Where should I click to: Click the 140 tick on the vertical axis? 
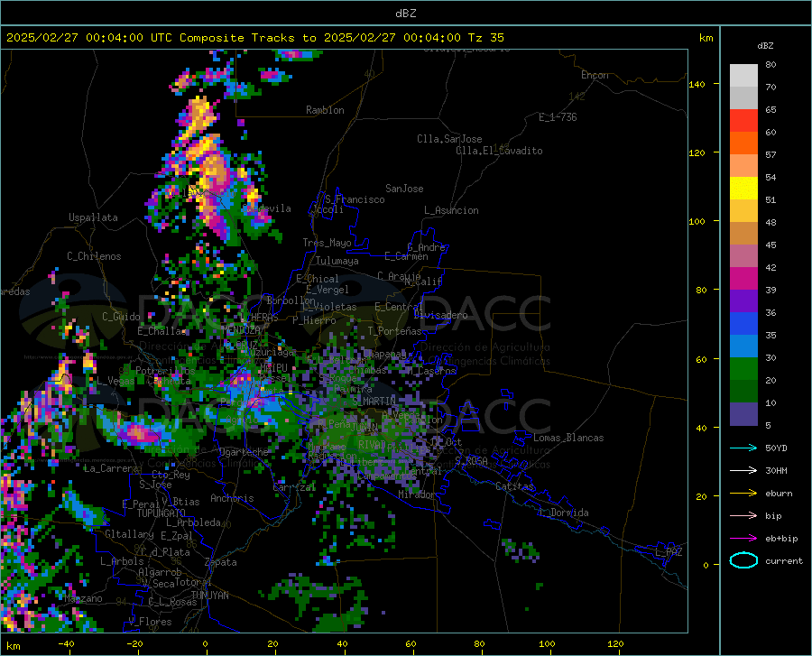pos(697,84)
